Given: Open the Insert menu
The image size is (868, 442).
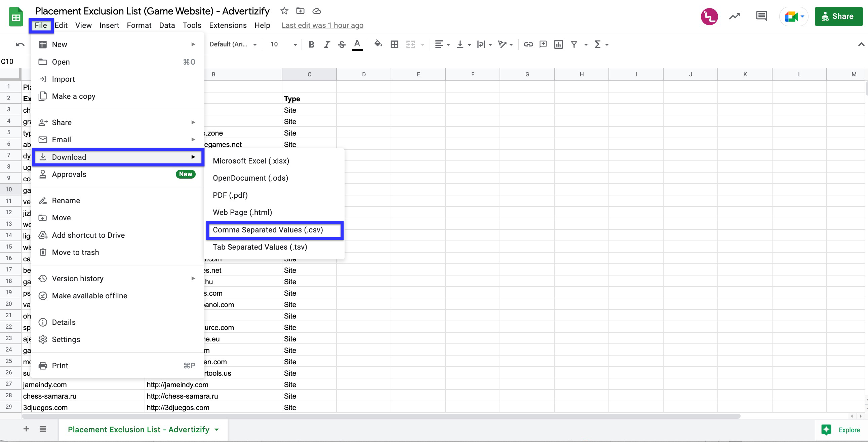Looking at the screenshot, I should pyautogui.click(x=109, y=25).
